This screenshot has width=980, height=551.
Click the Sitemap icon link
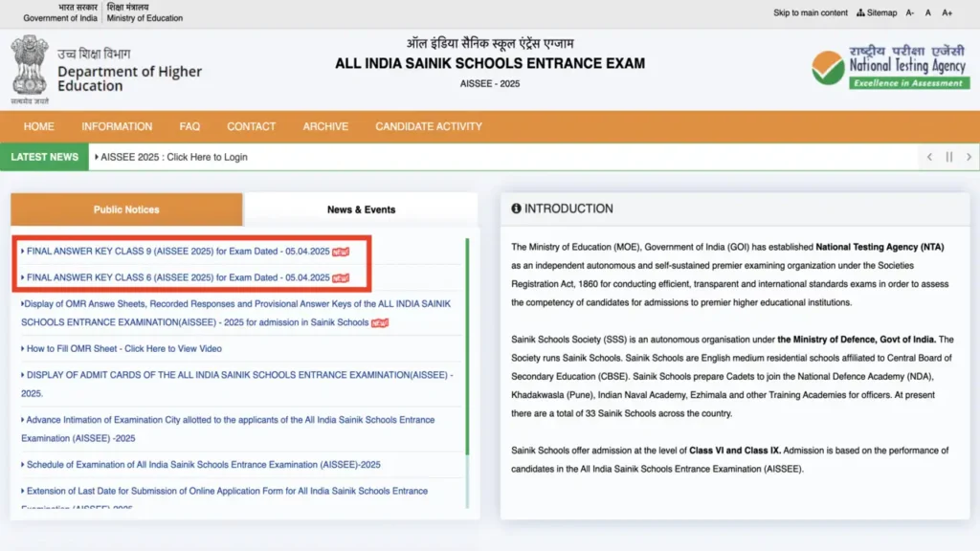tap(877, 12)
